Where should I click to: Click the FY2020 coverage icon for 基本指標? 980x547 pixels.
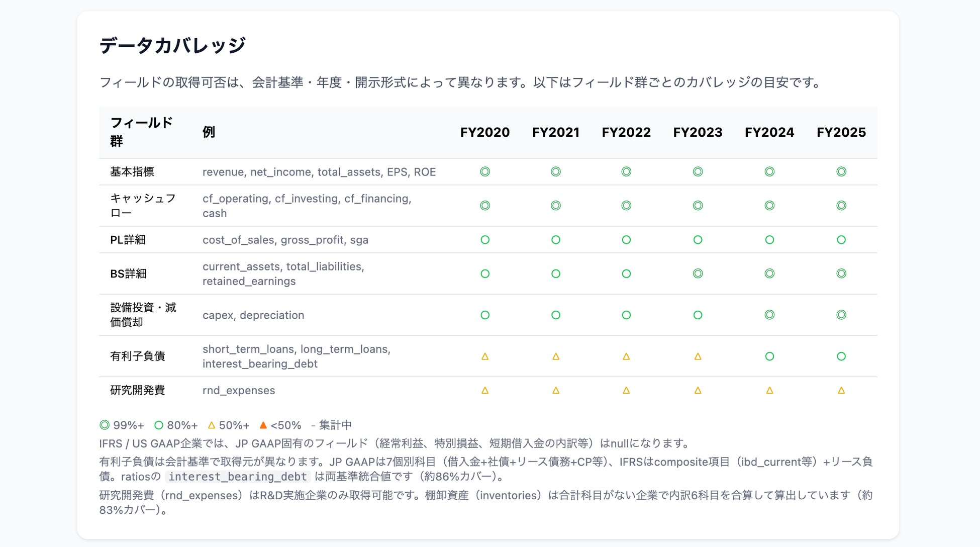[x=485, y=172]
